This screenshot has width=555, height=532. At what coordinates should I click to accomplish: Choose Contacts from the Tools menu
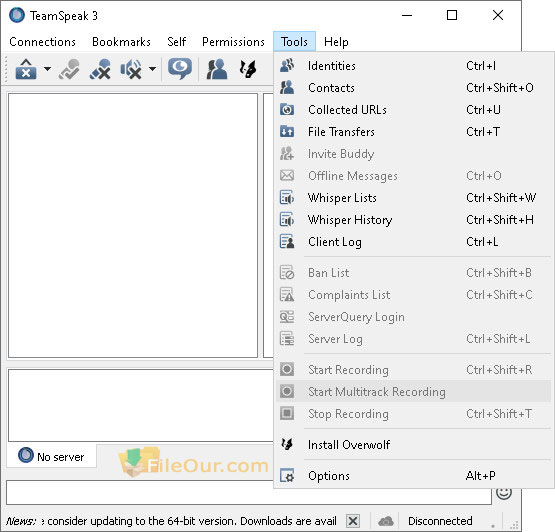coord(413,88)
